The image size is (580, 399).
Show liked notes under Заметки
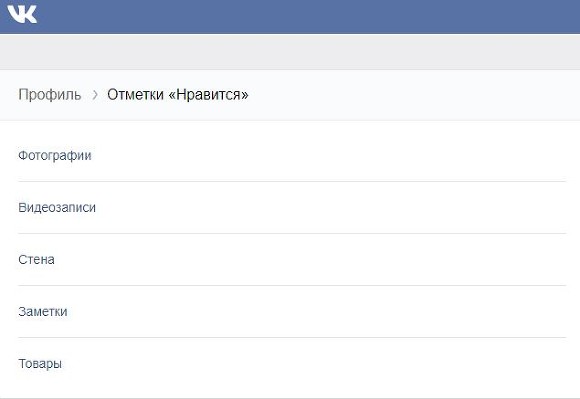click(43, 312)
